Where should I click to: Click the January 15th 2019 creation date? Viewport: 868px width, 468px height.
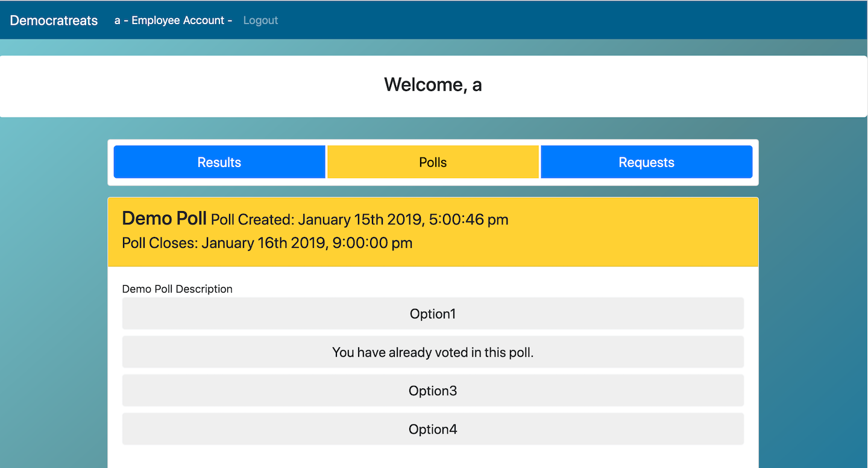360,220
